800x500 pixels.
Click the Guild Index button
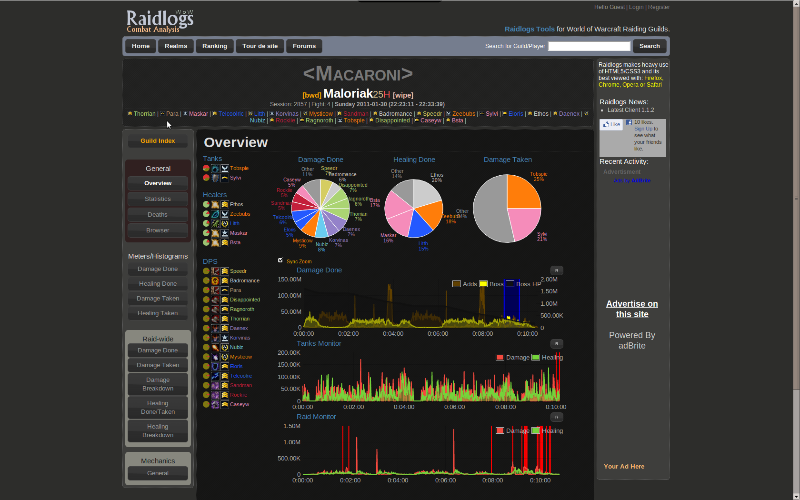tap(158, 141)
